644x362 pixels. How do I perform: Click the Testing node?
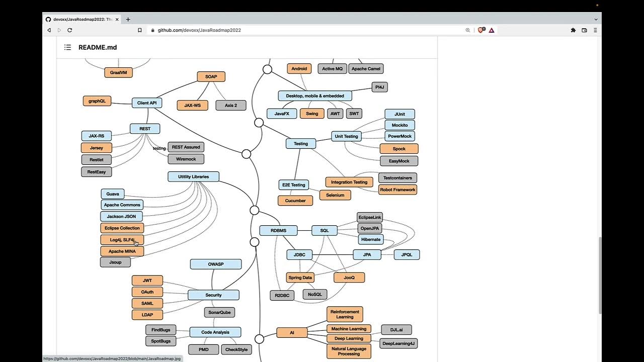click(301, 143)
